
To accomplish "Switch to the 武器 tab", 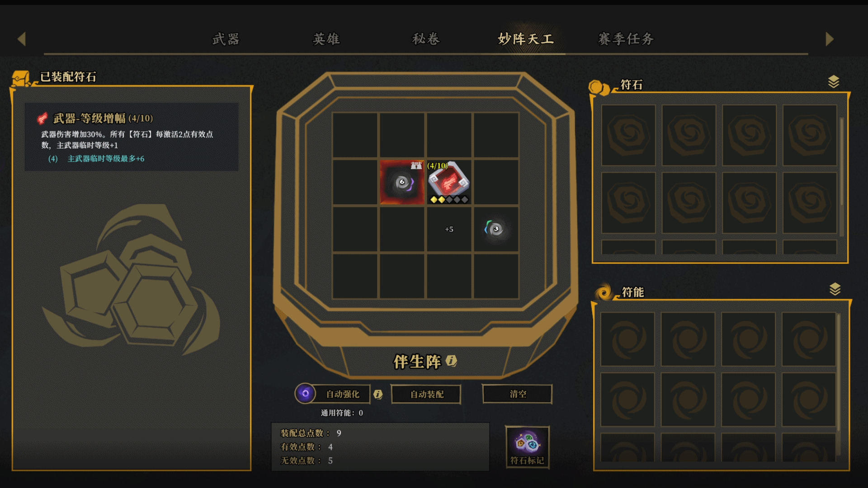I will click(226, 39).
